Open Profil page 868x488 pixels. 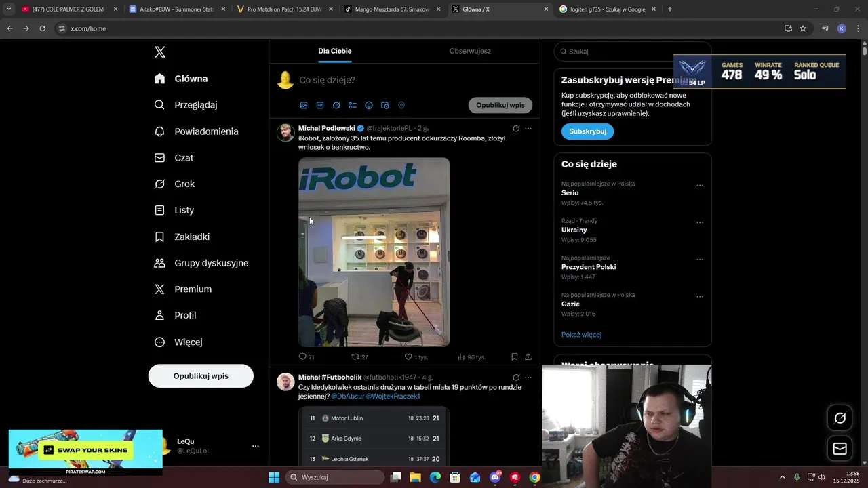pyautogui.click(x=175, y=315)
